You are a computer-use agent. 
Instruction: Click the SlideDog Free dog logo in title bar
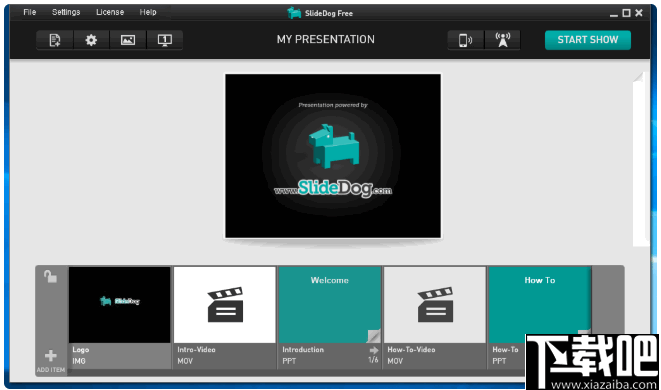(x=294, y=13)
